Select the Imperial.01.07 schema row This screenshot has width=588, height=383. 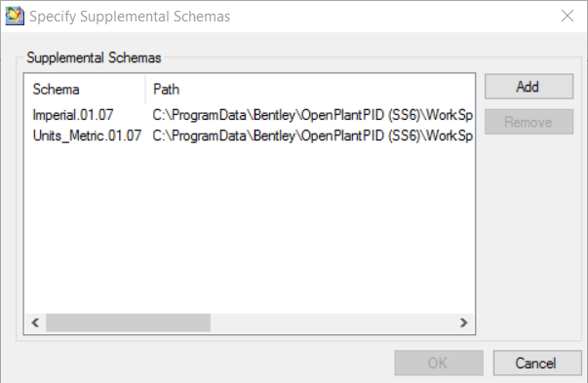(x=249, y=115)
